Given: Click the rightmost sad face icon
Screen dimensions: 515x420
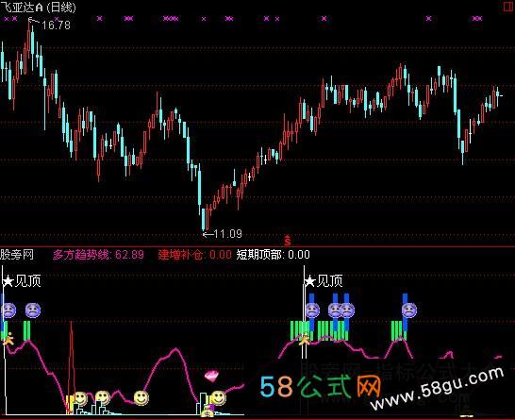Looking at the screenshot, I should 409,311.
